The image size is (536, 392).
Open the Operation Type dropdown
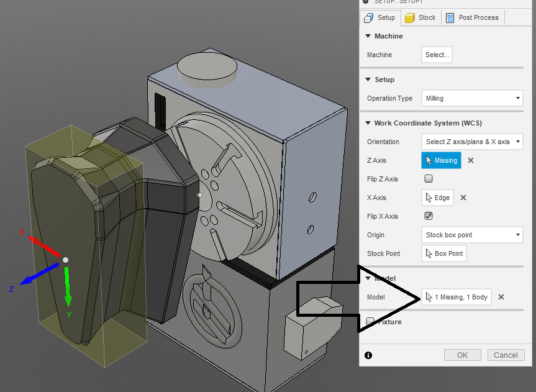pyautogui.click(x=472, y=98)
